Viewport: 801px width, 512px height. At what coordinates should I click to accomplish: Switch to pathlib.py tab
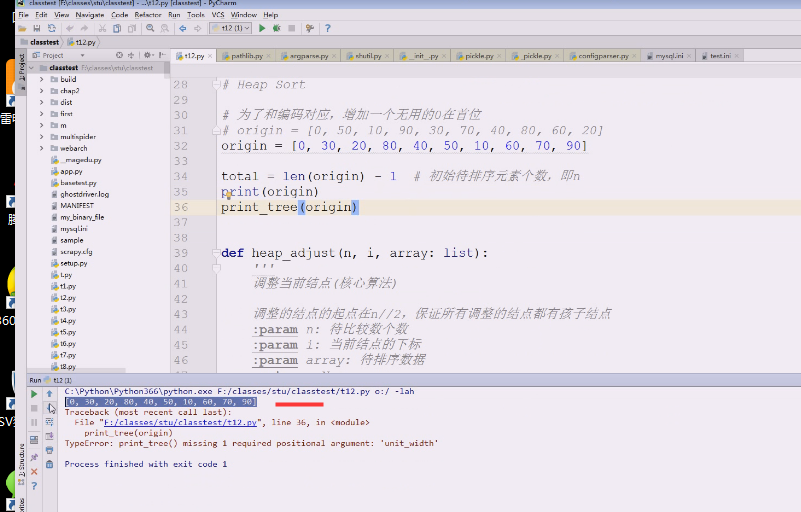246,56
